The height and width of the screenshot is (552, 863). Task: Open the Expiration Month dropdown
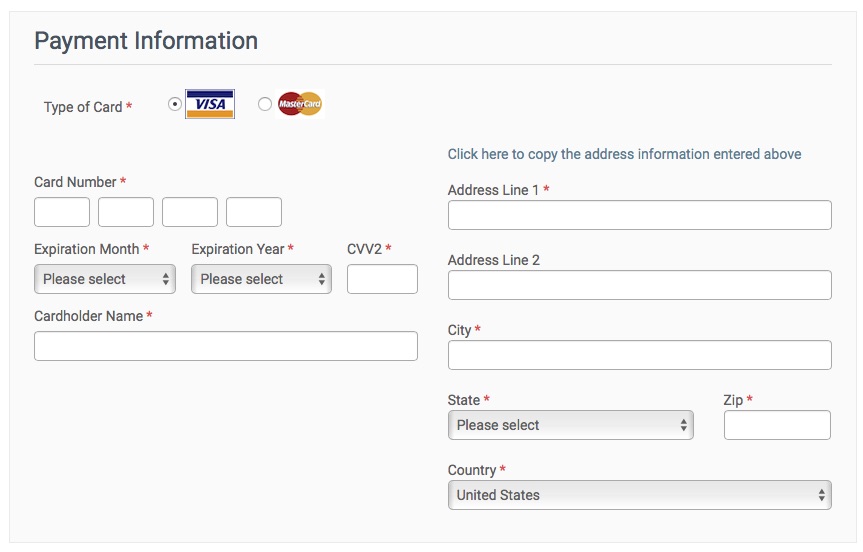click(x=105, y=279)
